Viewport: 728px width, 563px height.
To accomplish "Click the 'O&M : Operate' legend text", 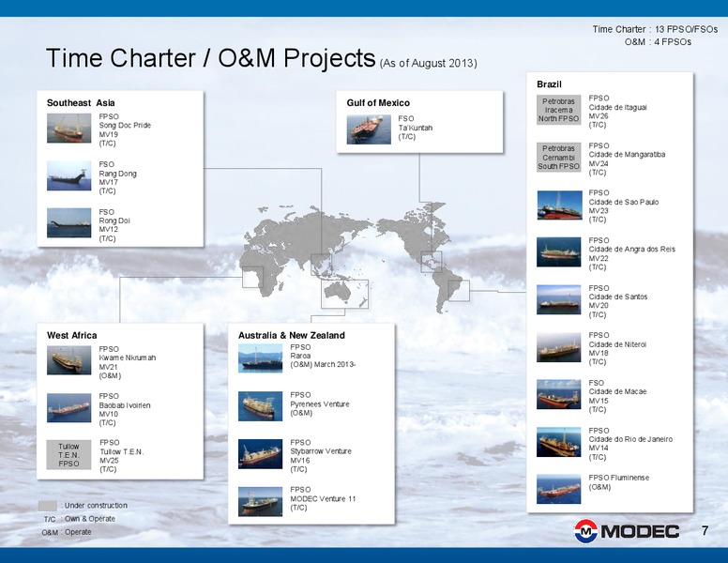I will click(67, 532).
